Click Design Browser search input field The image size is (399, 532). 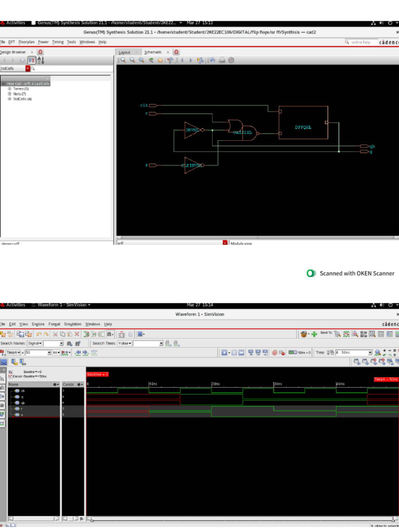pyautogui.click(x=72, y=69)
